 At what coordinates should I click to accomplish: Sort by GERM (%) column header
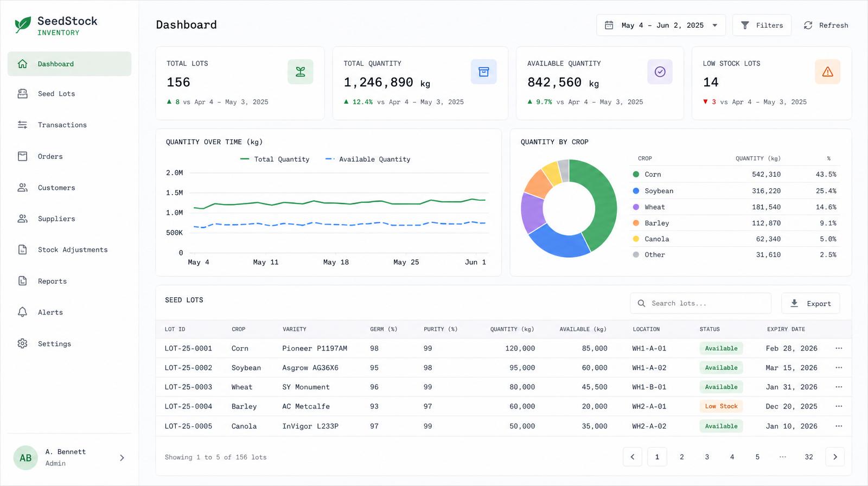point(384,329)
